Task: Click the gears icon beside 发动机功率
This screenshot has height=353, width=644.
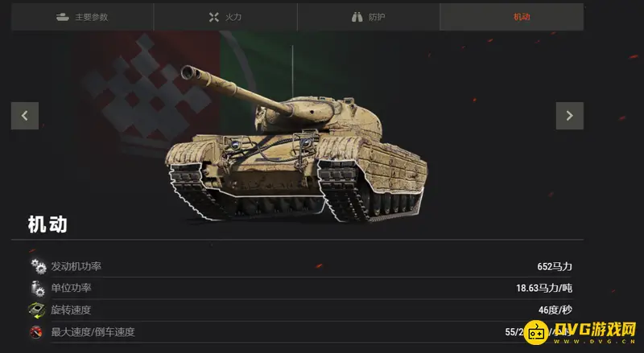Action: (x=39, y=266)
